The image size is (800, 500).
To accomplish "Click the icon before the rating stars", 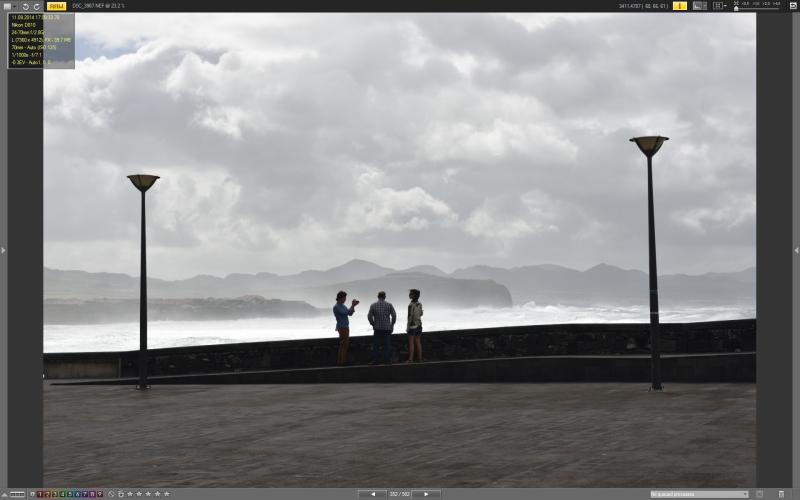I will (121, 494).
